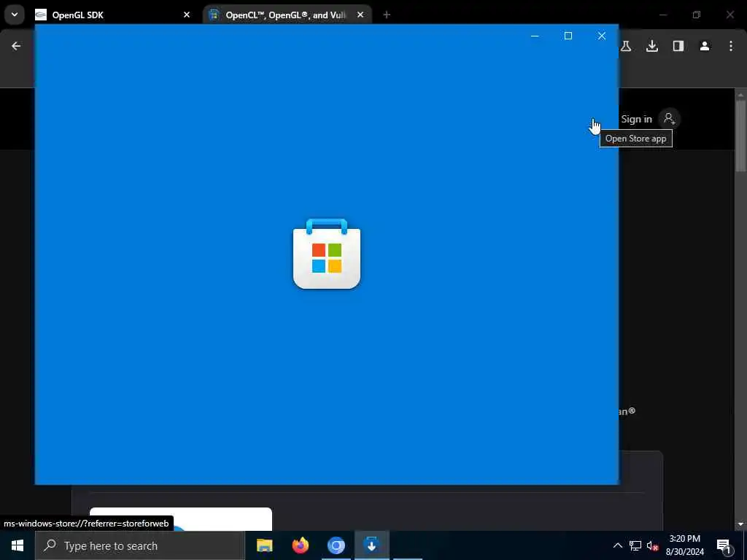Select the OpenCL, OpenGL, and Vulkan tab
The height and width of the screenshot is (560, 747).
[287, 15]
